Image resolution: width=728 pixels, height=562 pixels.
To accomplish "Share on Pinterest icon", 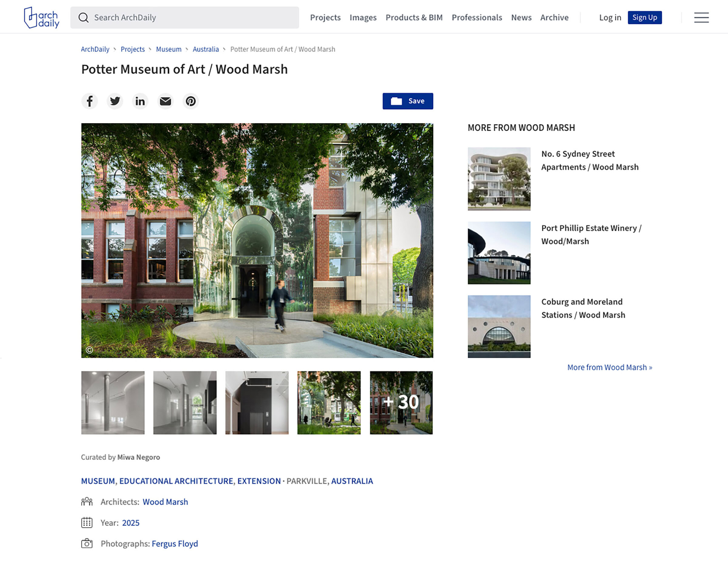I will 191,101.
